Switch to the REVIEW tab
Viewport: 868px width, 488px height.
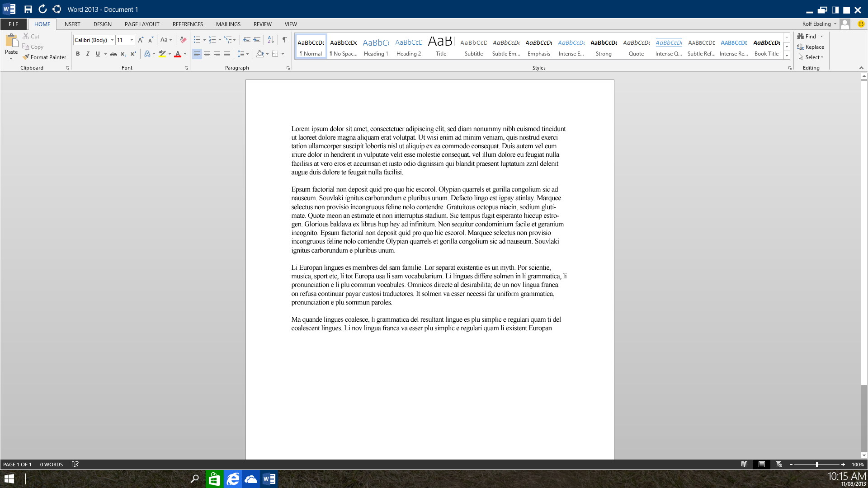tap(262, 24)
